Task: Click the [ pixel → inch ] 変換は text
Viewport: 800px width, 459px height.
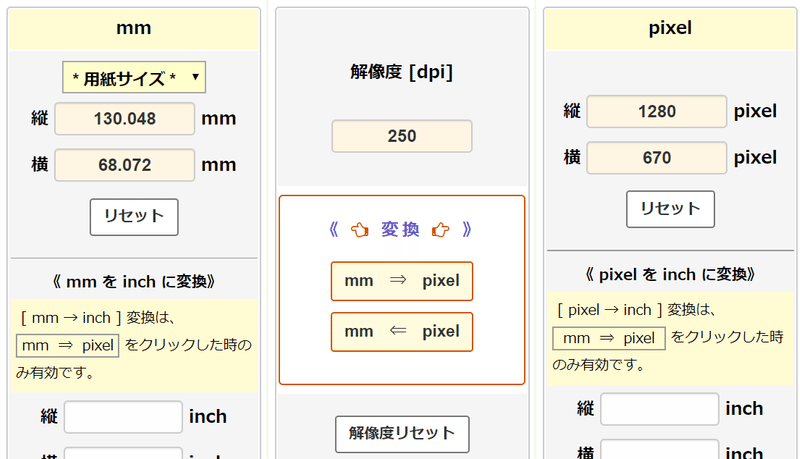Action: coord(636,310)
